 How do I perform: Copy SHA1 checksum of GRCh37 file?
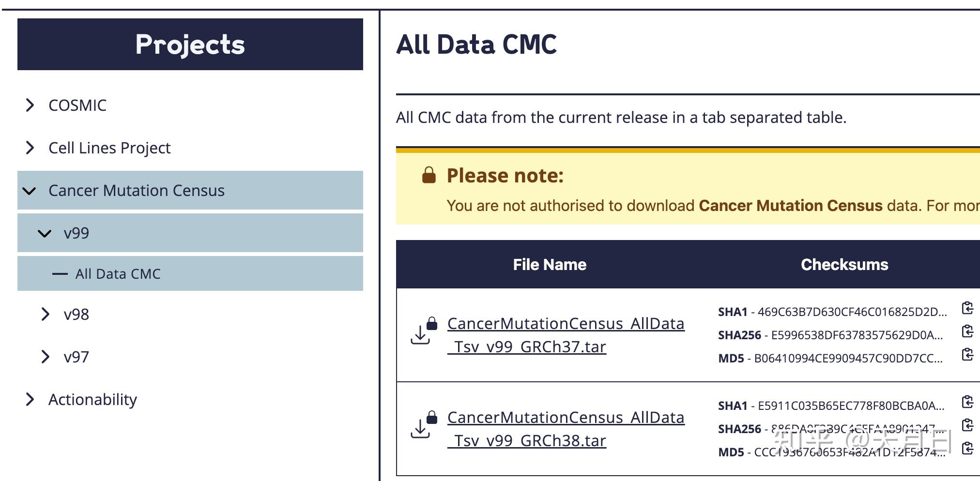(967, 308)
